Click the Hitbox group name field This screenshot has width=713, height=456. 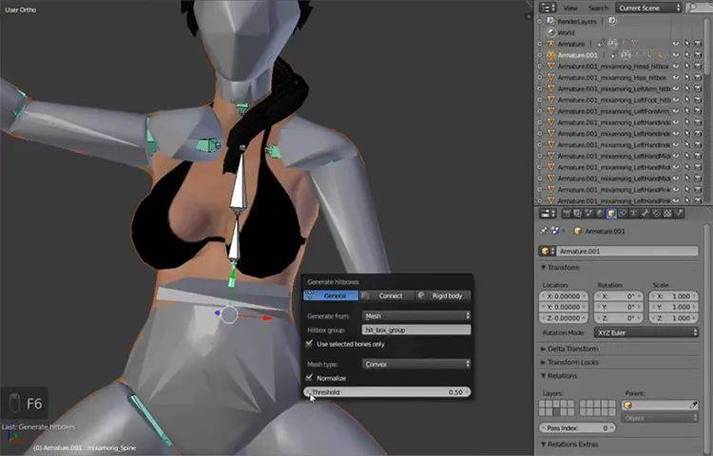pos(416,330)
